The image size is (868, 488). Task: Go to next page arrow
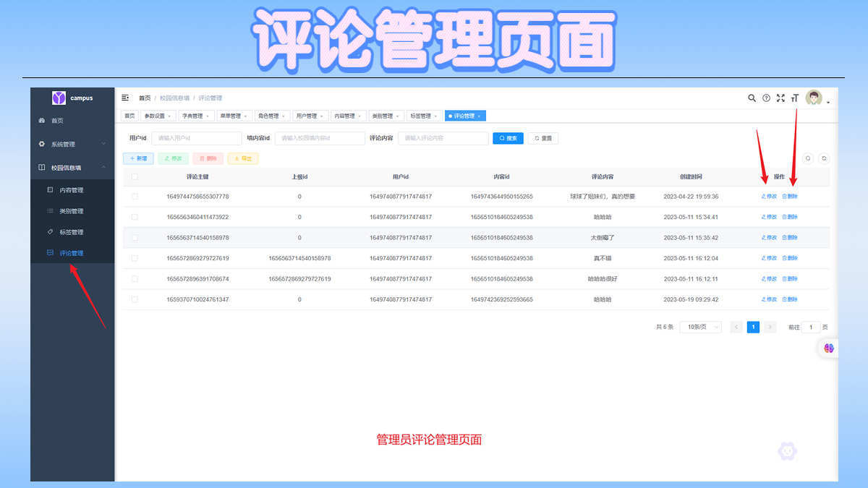[x=770, y=327]
